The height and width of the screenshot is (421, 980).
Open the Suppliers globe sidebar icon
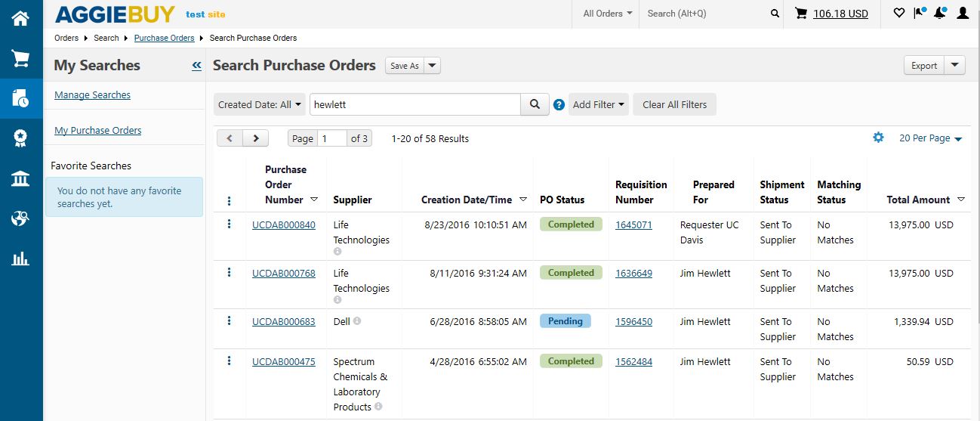(x=20, y=218)
